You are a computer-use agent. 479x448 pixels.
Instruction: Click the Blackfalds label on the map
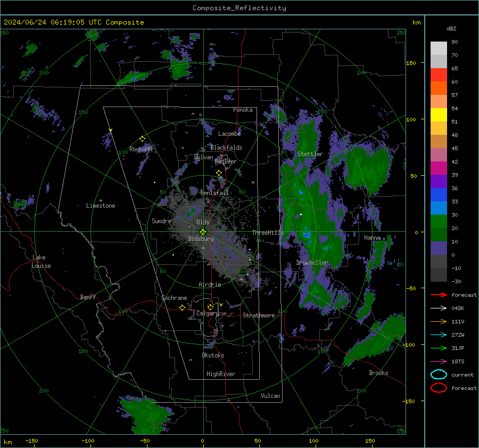[226, 148]
